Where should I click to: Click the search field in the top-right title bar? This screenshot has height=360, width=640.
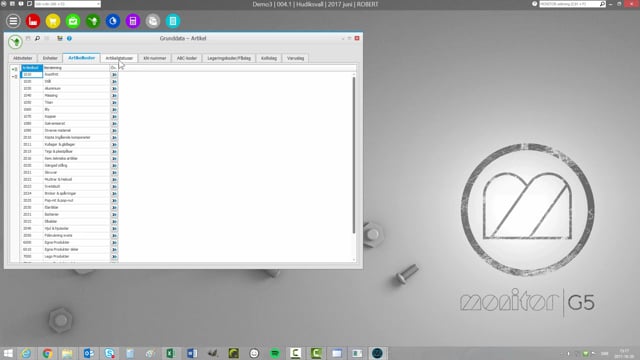click(x=569, y=4)
